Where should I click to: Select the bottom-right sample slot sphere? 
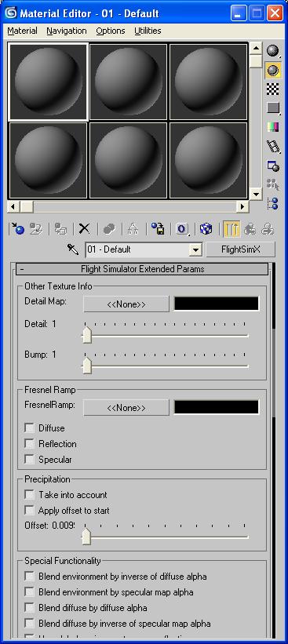(208, 160)
